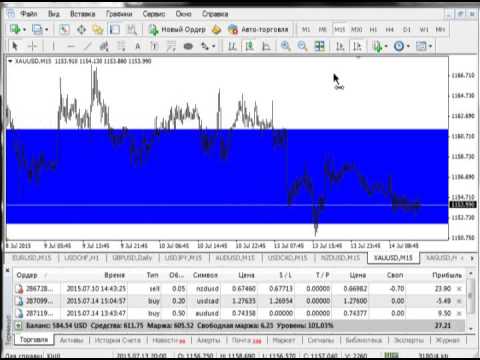This screenshot has width=480, height=360.
Task: Select the text label tool
Action: pos(155,46)
